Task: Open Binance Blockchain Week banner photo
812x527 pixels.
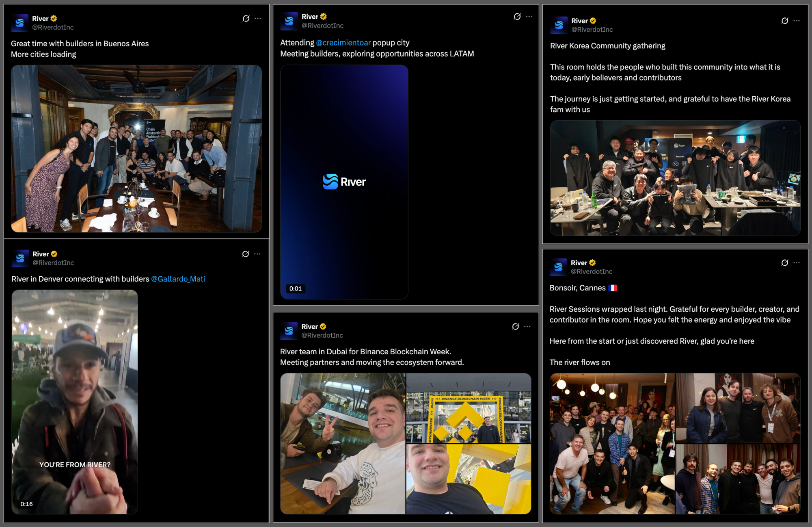Action: pos(469,408)
